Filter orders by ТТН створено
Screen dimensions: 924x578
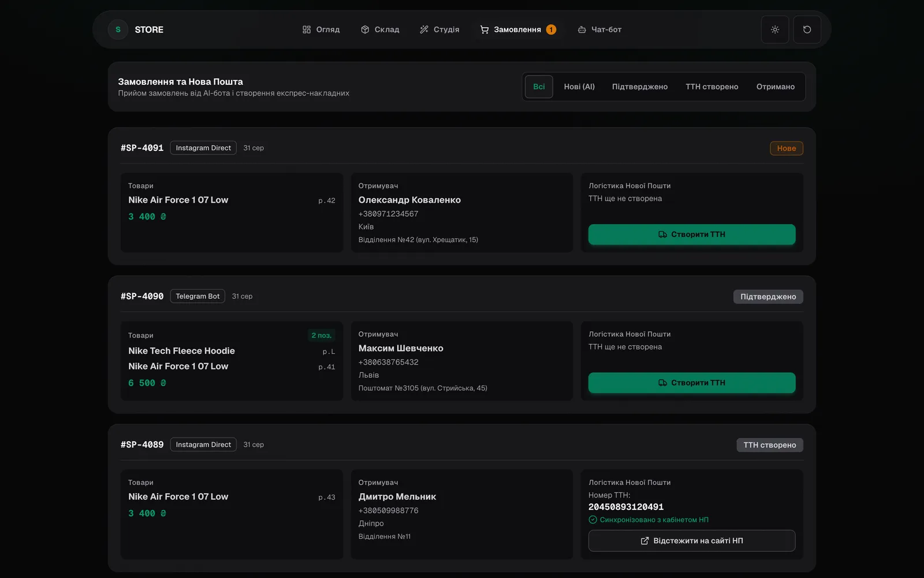[x=712, y=87]
